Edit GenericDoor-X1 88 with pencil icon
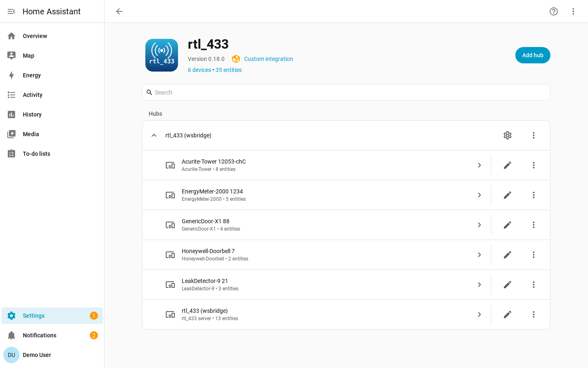 coord(508,225)
